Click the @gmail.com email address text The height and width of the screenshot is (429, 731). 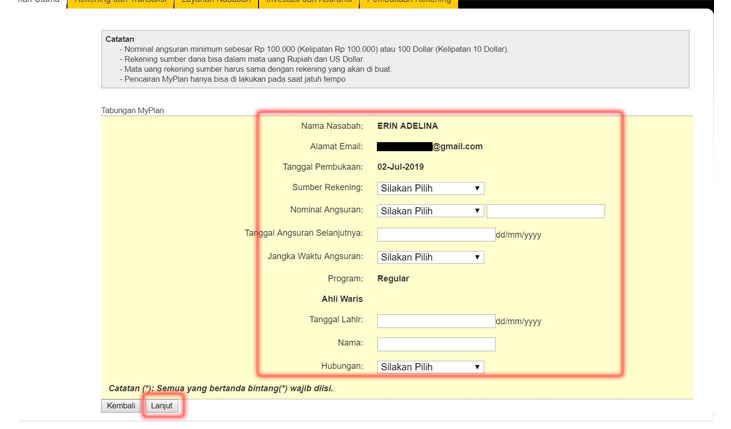[457, 146]
